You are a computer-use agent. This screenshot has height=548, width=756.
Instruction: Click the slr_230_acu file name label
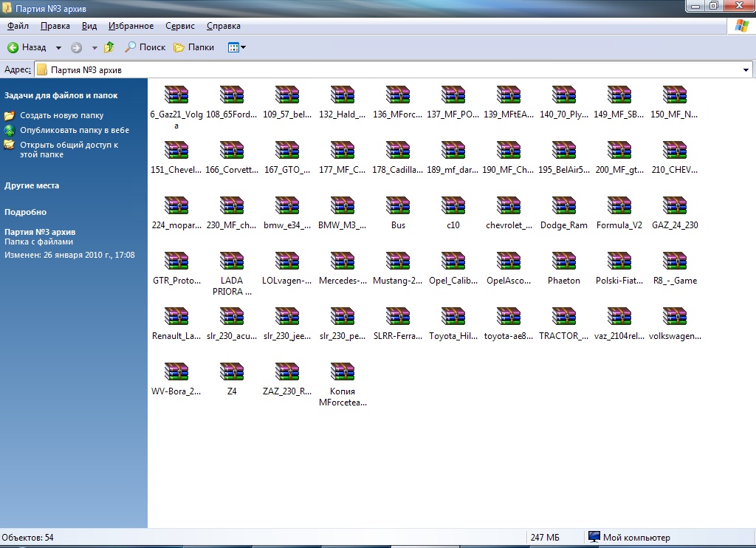pyautogui.click(x=232, y=336)
